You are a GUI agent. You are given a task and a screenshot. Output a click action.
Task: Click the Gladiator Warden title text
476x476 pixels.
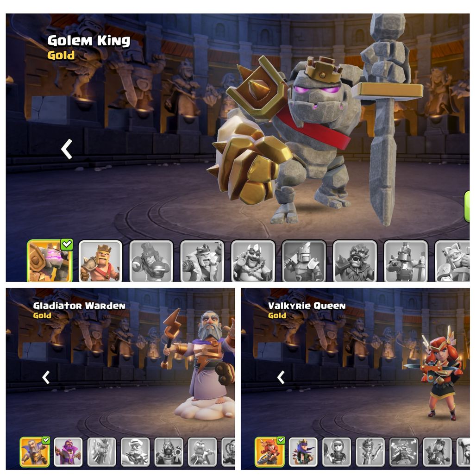(x=79, y=306)
